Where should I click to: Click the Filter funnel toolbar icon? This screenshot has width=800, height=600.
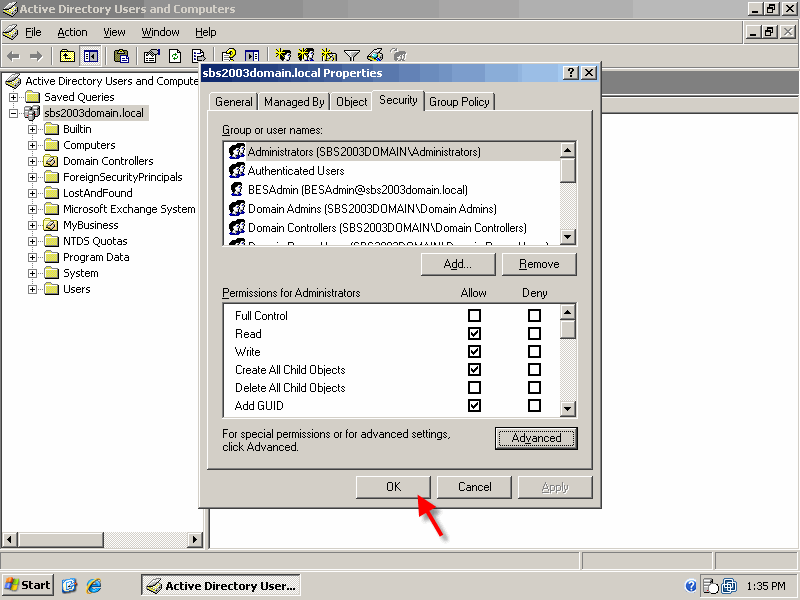coord(352,55)
